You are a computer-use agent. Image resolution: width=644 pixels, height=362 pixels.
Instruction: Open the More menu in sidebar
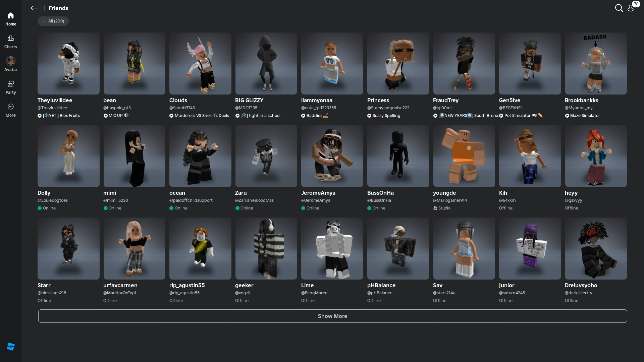(11, 110)
